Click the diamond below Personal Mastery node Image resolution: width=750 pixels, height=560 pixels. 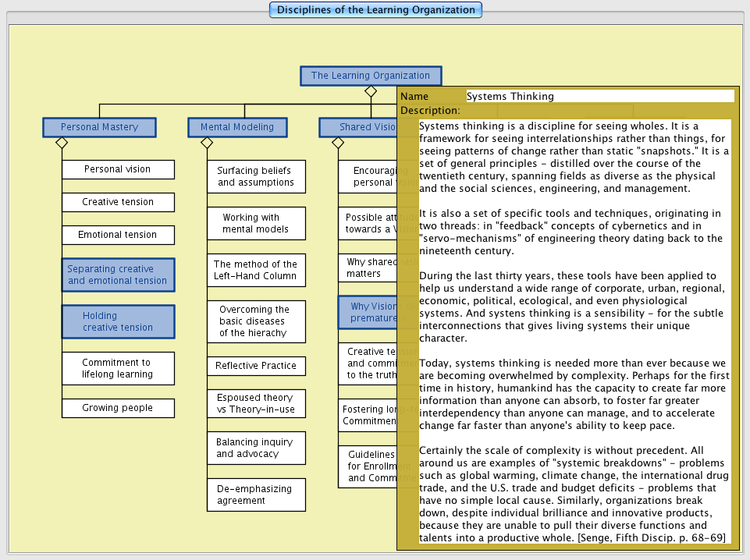point(62,143)
